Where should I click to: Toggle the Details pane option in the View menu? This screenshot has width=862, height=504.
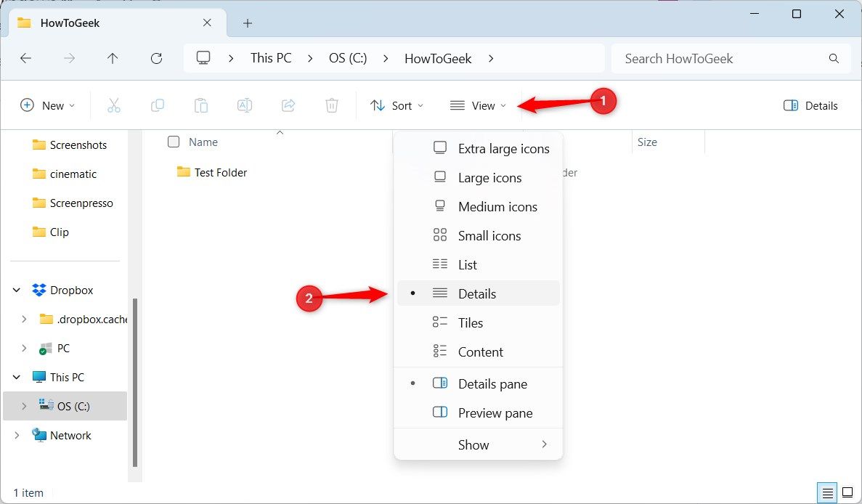[479, 383]
